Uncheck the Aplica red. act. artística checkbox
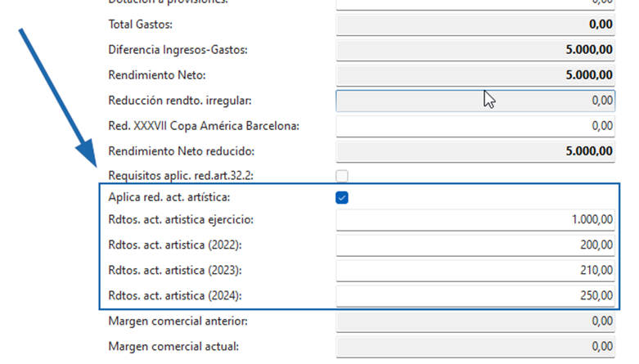This screenshot has width=639, height=364. [342, 198]
